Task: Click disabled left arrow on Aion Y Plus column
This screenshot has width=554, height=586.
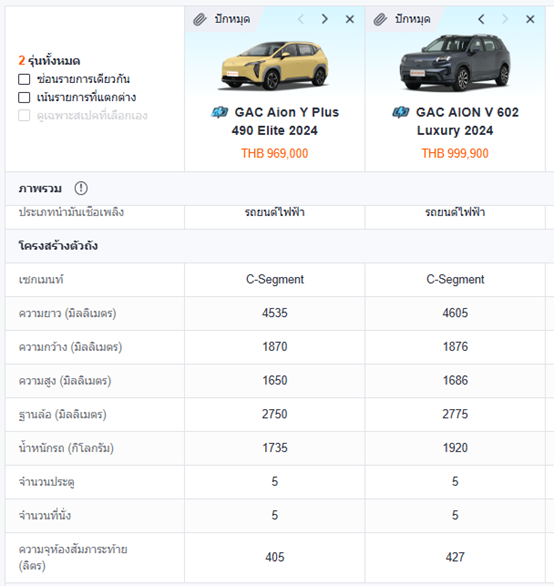Action: (301, 19)
